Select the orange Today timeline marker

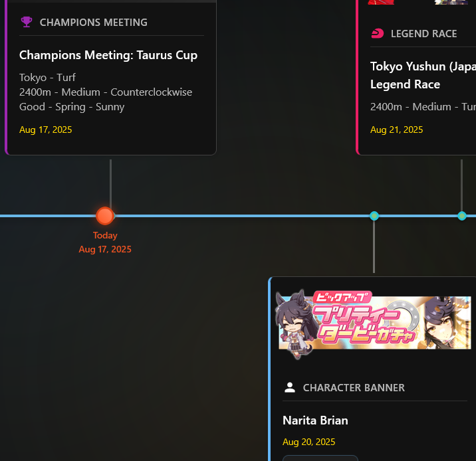105,216
